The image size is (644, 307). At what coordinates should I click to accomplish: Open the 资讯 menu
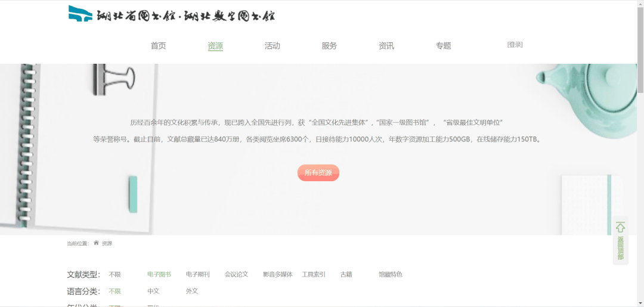point(386,46)
